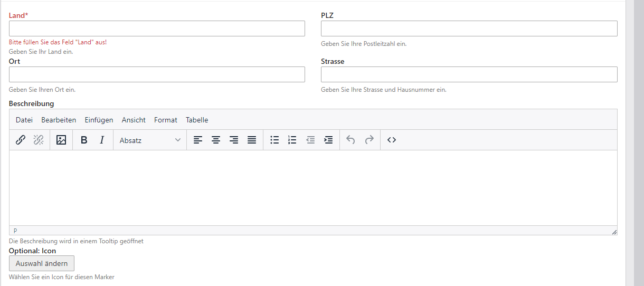Click the Auswahl ändern button
This screenshot has width=644, height=286.
coord(42,263)
